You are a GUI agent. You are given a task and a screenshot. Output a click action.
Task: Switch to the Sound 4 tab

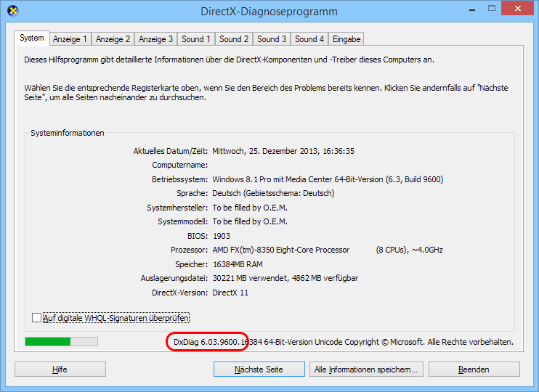(309, 39)
